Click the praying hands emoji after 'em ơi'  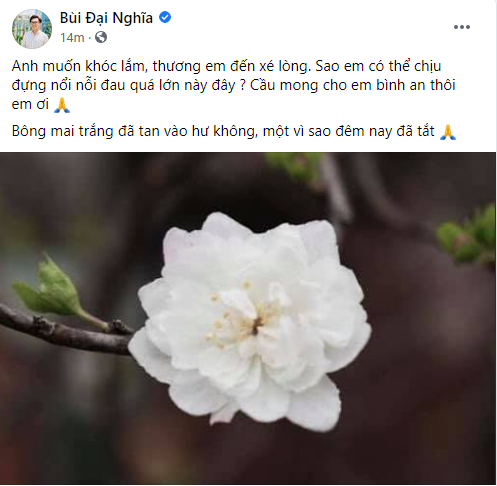62,105
